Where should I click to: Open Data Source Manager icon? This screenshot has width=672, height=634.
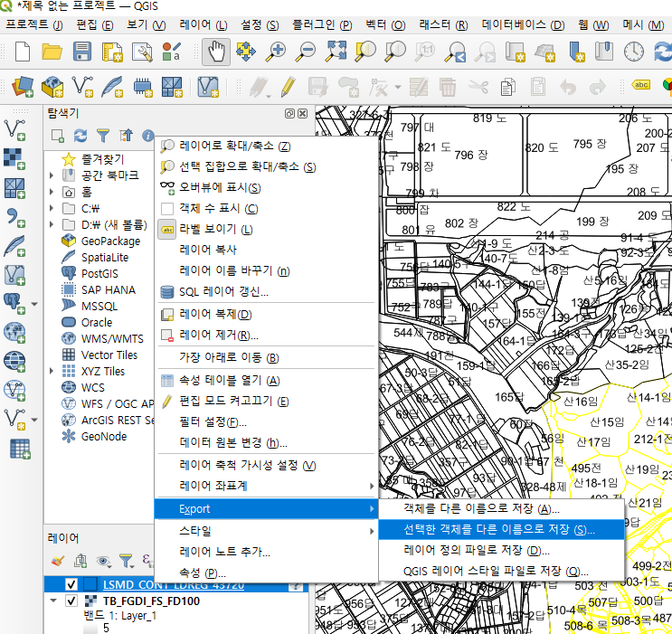click(23, 87)
